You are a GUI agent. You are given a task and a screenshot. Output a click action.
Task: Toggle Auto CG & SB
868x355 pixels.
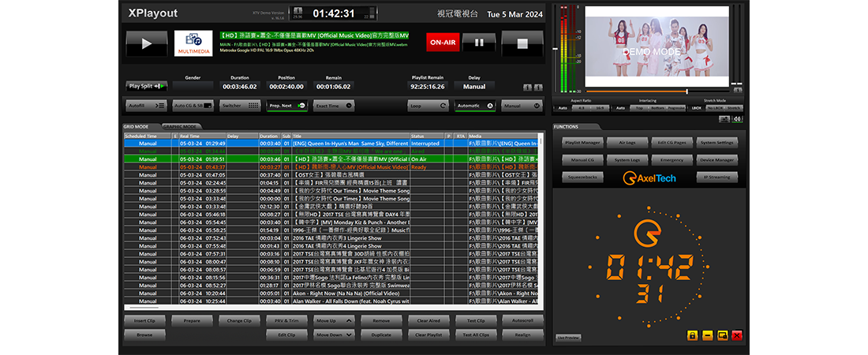pyautogui.click(x=193, y=105)
